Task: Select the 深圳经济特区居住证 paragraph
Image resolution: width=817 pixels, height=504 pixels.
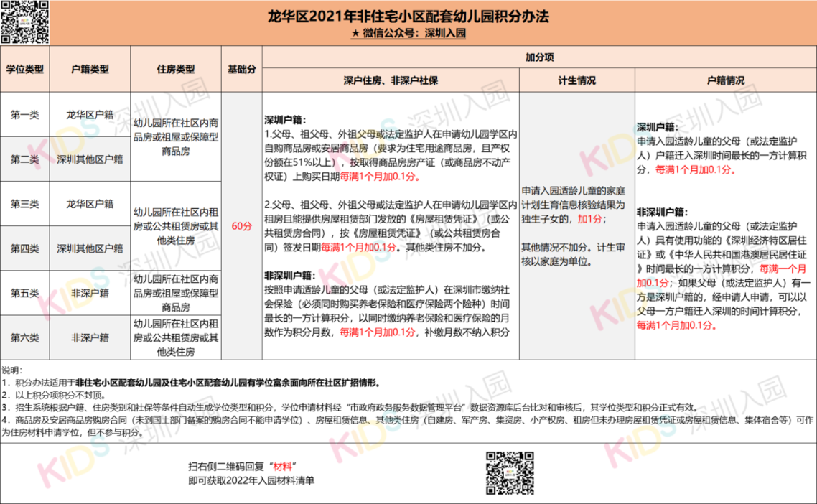Action: click(724, 276)
